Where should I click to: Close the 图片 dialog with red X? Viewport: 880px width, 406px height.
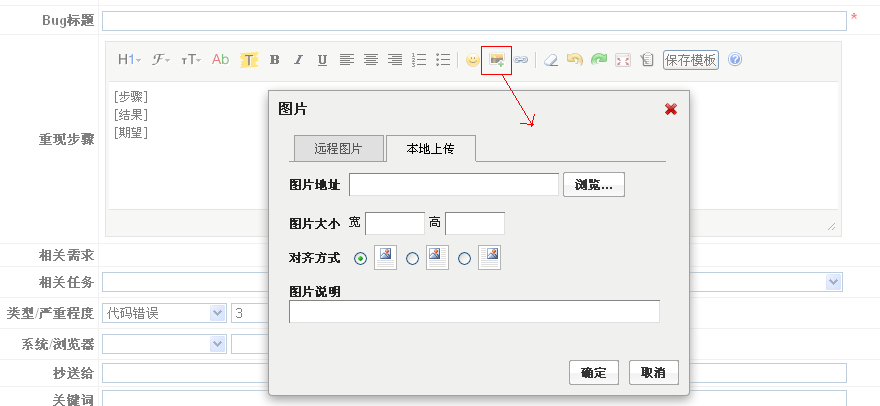tap(671, 109)
